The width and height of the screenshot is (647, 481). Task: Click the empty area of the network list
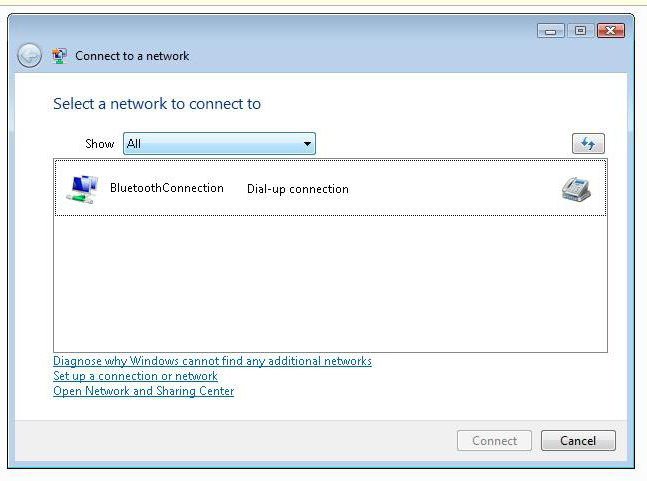pyautogui.click(x=330, y=284)
